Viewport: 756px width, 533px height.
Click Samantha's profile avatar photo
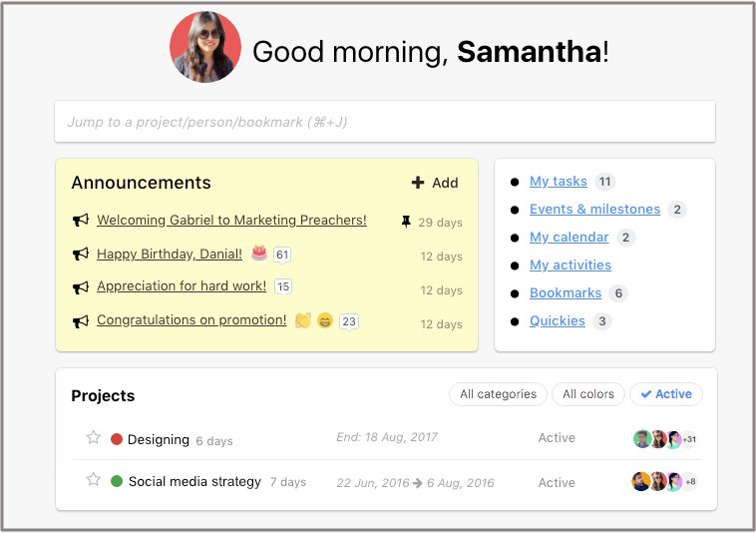pyautogui.click(x=205, y=47)
